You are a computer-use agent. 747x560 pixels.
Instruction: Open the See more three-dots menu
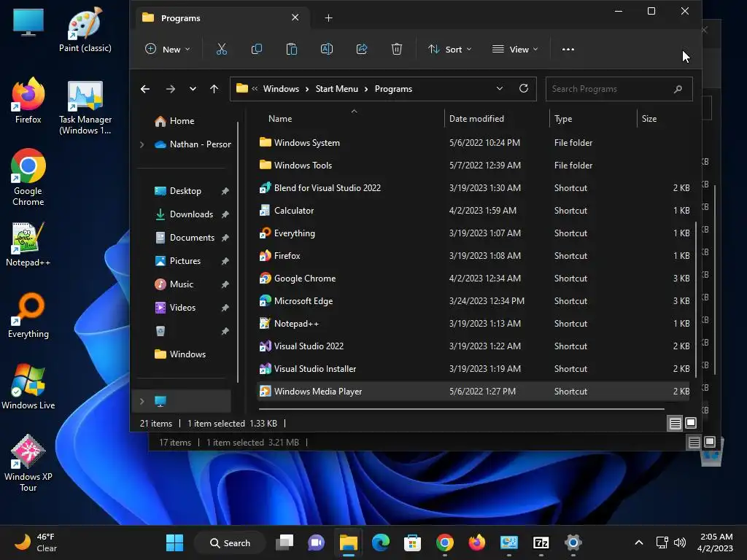click(x=568, y=49)
